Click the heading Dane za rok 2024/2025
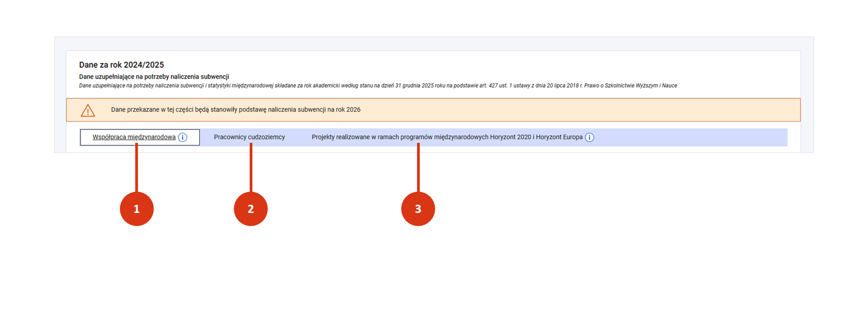This screenshot has width=868, height=316. click(121, 65)
